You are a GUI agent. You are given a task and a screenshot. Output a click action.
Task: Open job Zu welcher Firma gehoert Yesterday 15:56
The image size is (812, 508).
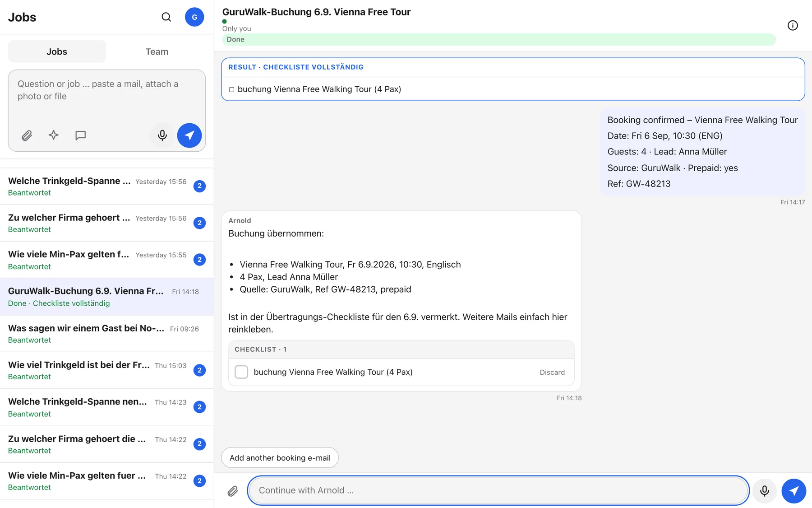tap(107, 223)
